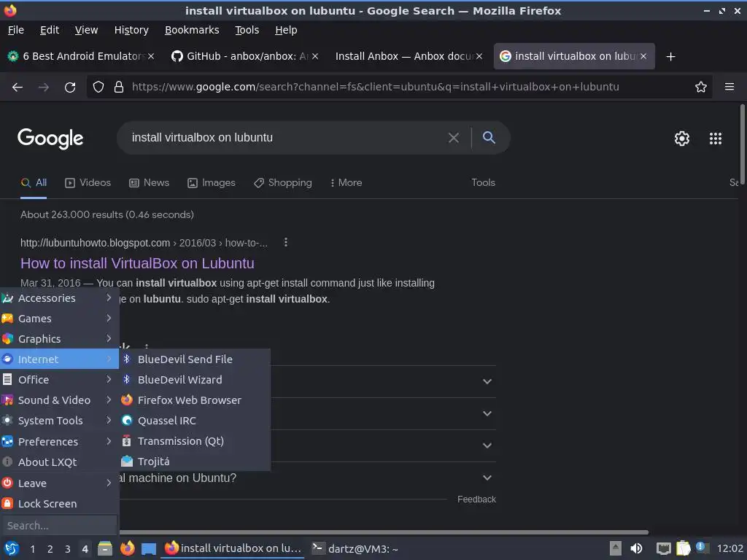Image resolution: width=747 pixels, height=560 pixels.
Task: Launch Firefox Web Browser from Internet submenu
Action: [194, 400]
